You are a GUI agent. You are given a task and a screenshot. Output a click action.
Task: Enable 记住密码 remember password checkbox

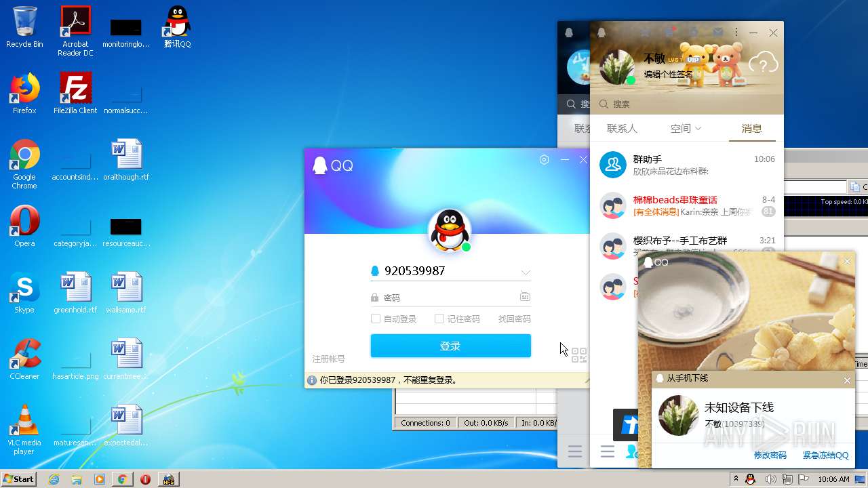[439, 319]
